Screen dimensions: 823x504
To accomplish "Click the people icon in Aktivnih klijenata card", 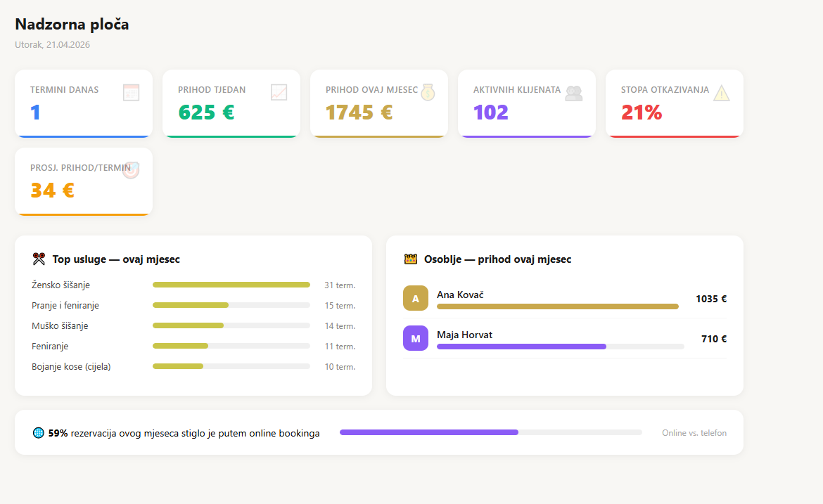I will tap(574, 93).
